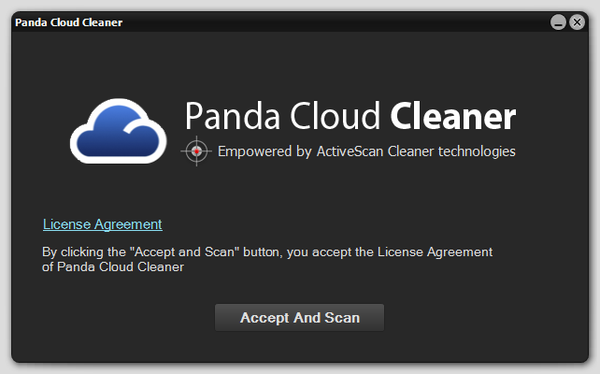Click the large 'Panda Cloud Cleaner' heading

(x=350, y=116)
